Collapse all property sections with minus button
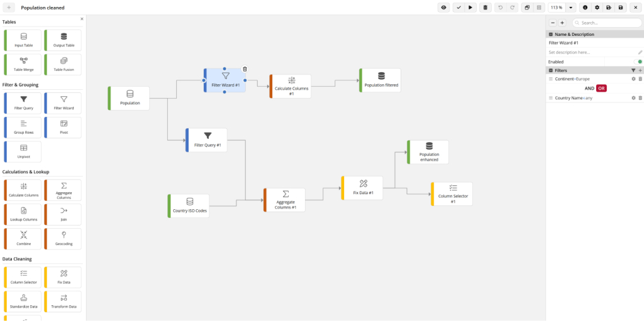The width and height of the screenshot is (644, 321). [553, 23]
